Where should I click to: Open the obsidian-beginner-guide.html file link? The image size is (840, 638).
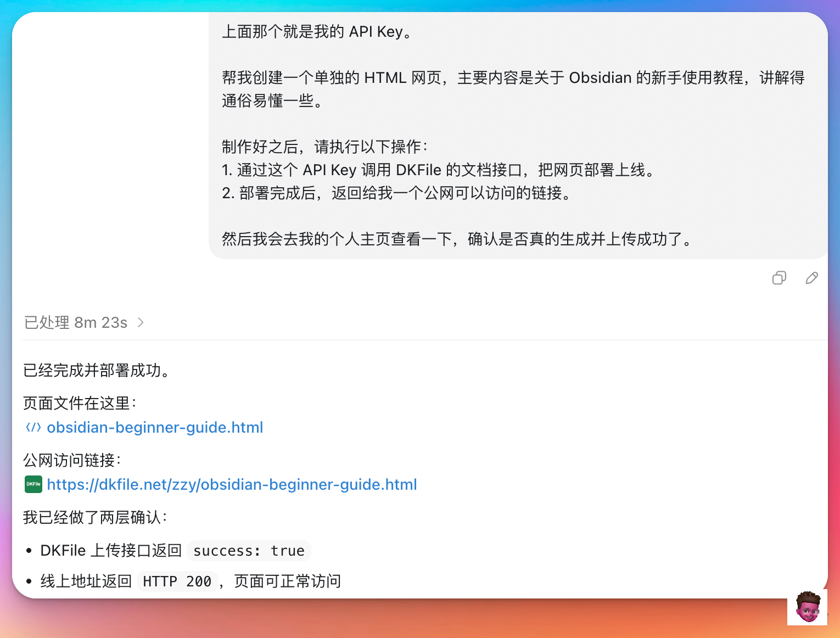pos(155,427)
